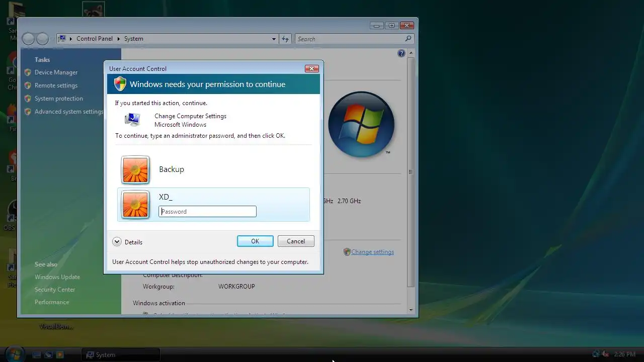Refresh the System window address bar

[x=285, y=39]
